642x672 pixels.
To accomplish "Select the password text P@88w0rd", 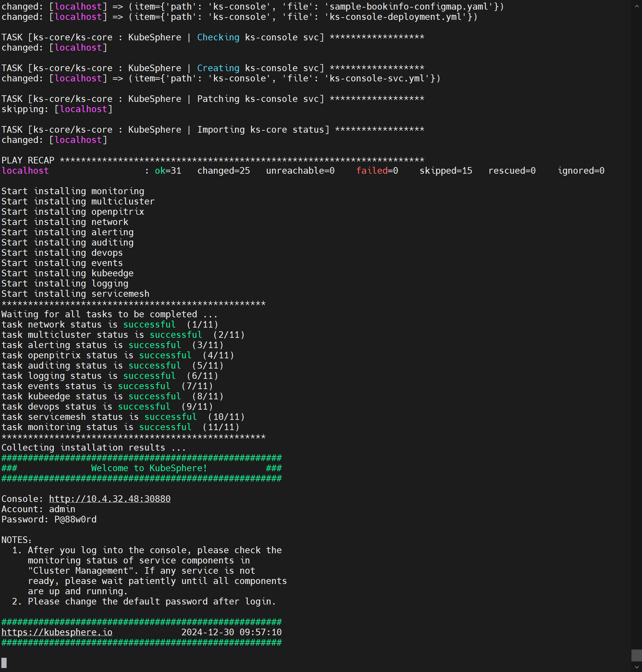I will [75, 519].
